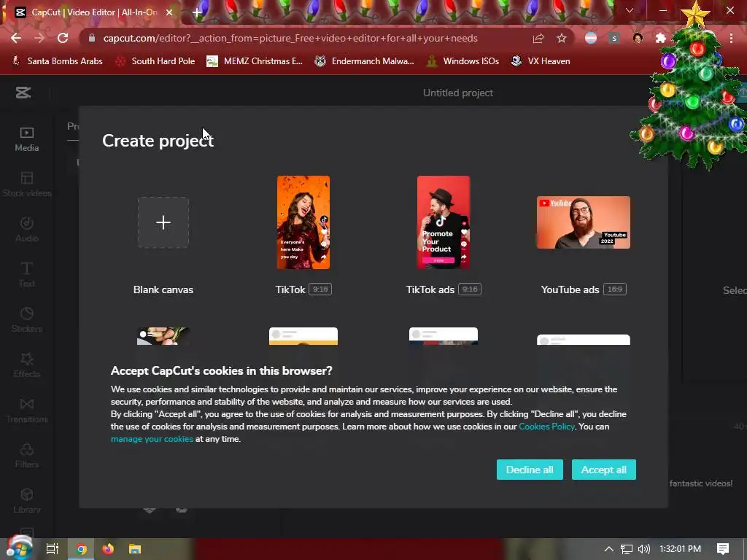Reload the page with the refresh icon
This screenshot has height=560, width=747.
(x=63, y=38)
